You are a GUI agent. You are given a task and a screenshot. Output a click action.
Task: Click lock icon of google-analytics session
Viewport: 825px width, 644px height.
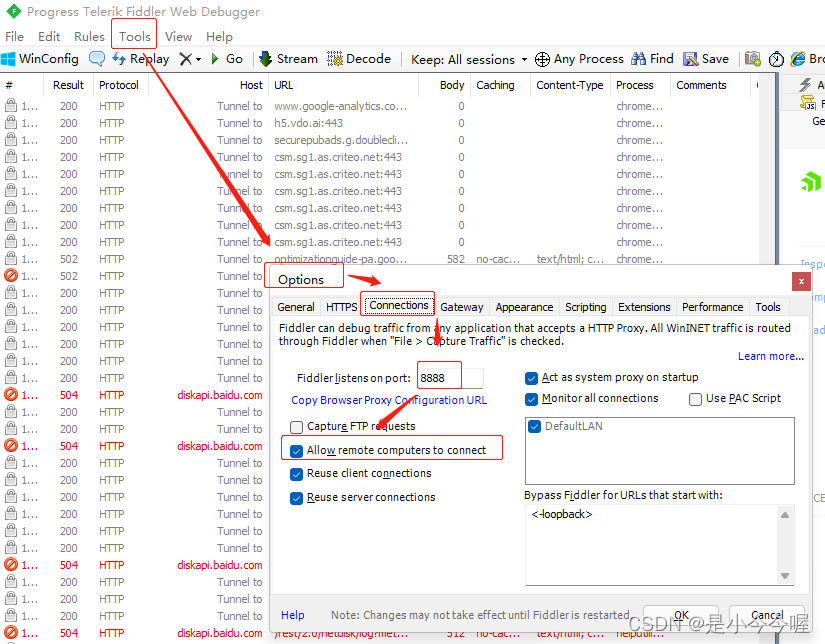pyautogui.click(x=11, y=106)
